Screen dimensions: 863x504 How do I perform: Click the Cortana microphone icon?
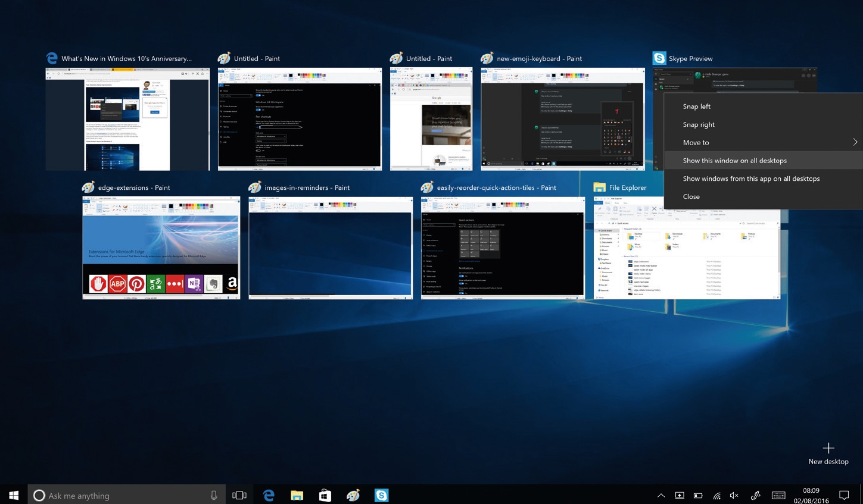(x=214, y=495)
